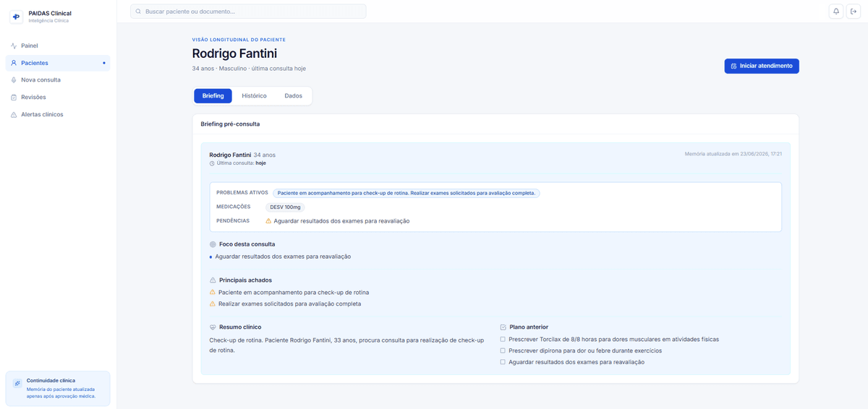The image size is (868, 409).
Task: Switch to the Histórico tab
Action: [x=254, y=96]
